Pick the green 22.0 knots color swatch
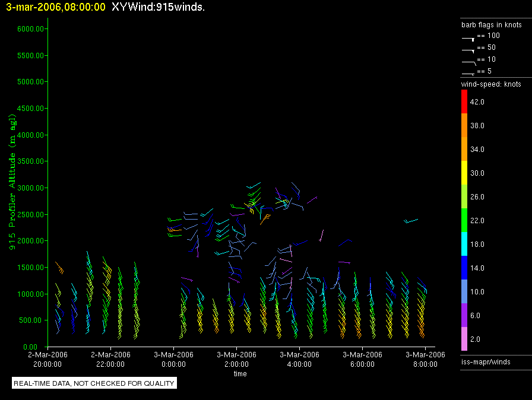The height and width of the screenshot is (400, 532). coord(464,220)
